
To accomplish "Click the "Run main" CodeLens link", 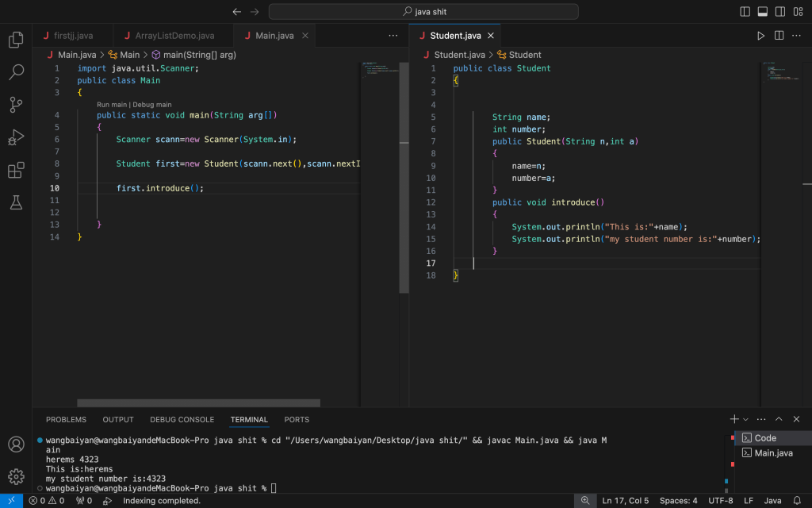I will (112, 105).
